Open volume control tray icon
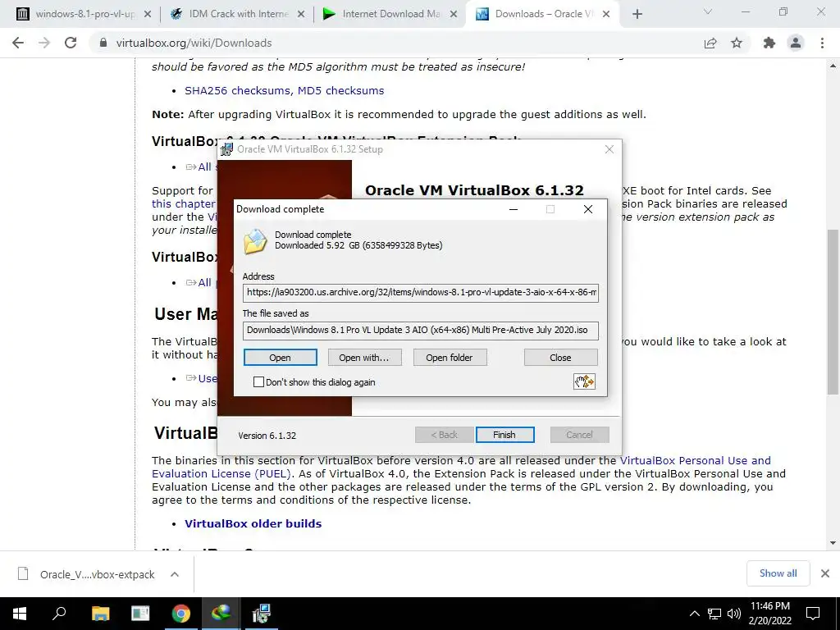The height and width of the screenshot is (630, 840). click(x=734, y=614)
